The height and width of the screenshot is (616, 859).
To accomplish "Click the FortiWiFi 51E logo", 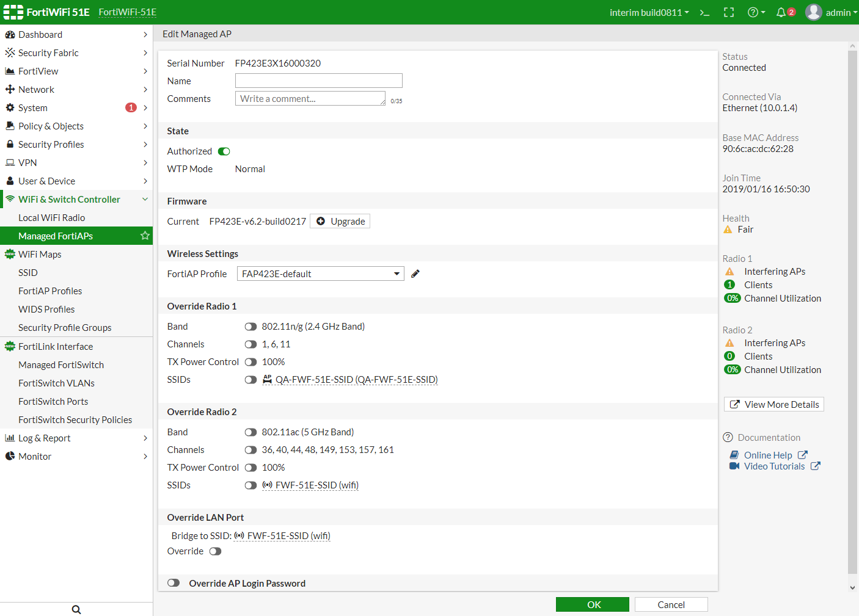I will pyautogui.click(x=46, y=12).
